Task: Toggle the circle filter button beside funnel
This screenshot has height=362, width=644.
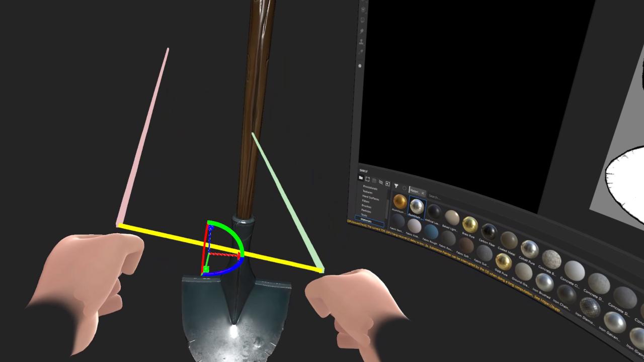Action: pos(404,188)
